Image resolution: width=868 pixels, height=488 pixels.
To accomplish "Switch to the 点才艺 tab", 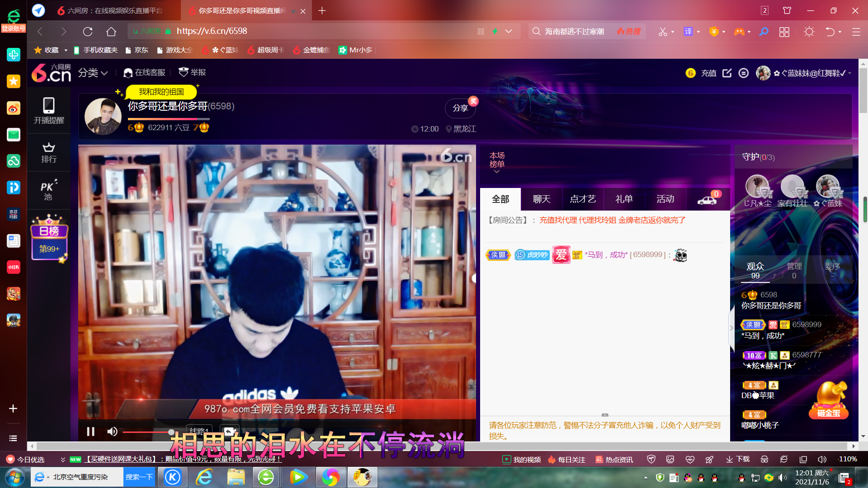I will (583, 199).
